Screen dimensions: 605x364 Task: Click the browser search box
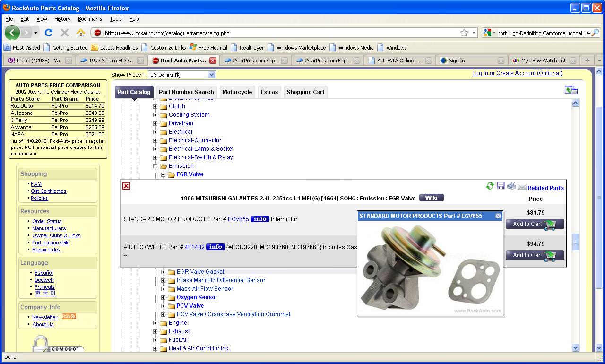(544, 33)
